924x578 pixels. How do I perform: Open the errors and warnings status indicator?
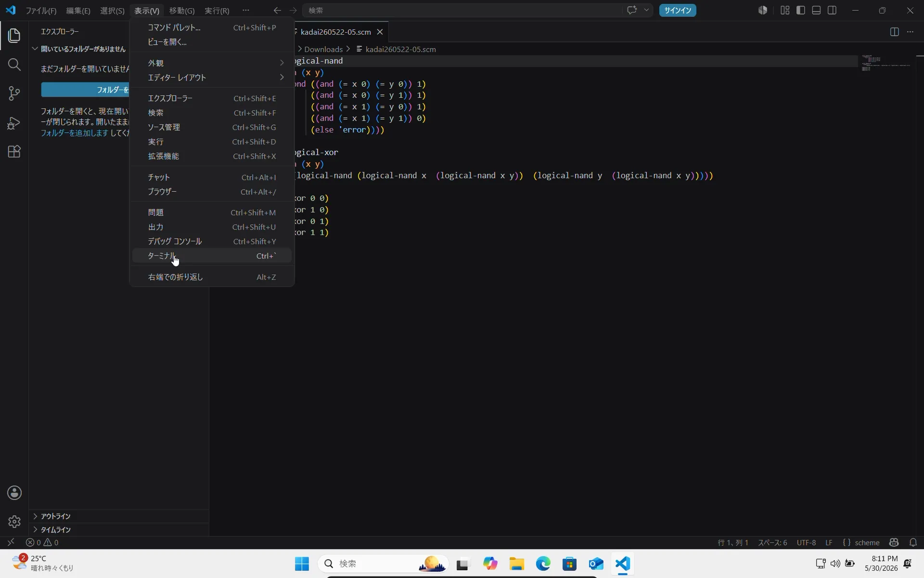tap(42, 542)
